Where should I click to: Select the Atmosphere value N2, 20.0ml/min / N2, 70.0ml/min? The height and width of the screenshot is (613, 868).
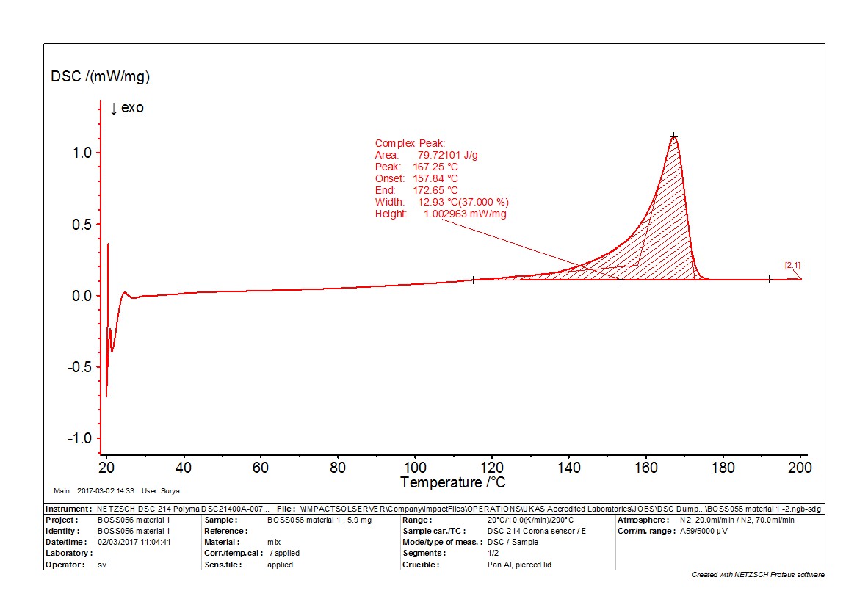737,520
